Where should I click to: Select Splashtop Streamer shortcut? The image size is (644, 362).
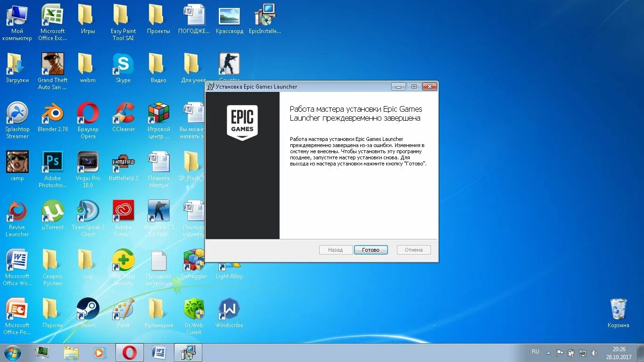(17, 120)
